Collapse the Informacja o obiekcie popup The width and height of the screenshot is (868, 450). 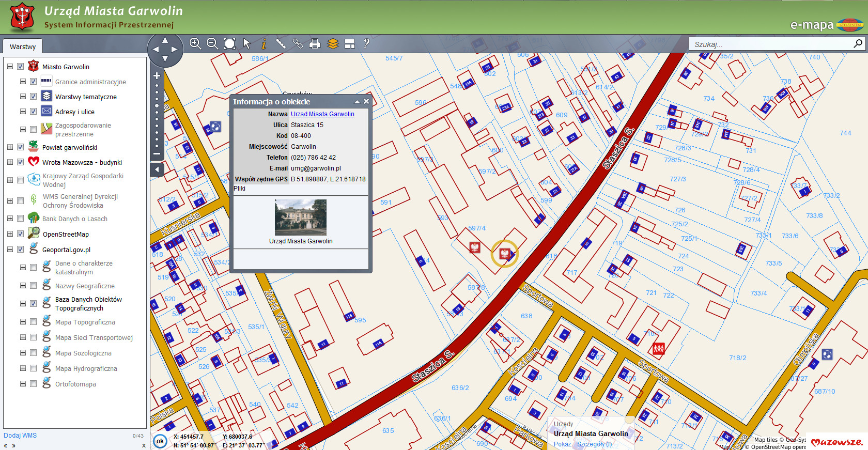click(357, 101)
